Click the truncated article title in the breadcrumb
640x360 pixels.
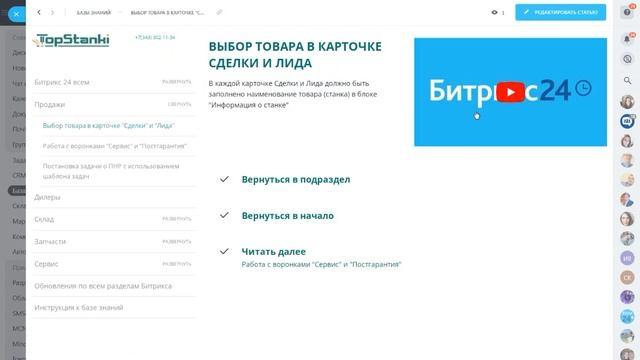167,13
